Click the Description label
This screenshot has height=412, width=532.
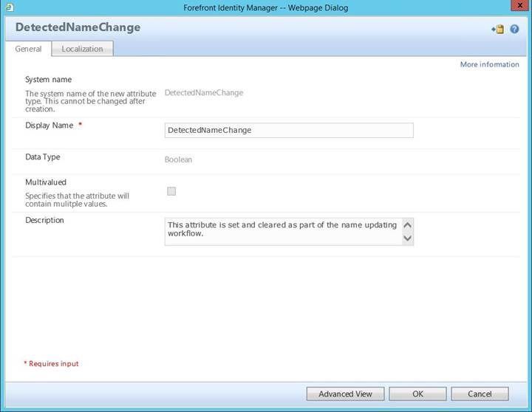point(44,220)
